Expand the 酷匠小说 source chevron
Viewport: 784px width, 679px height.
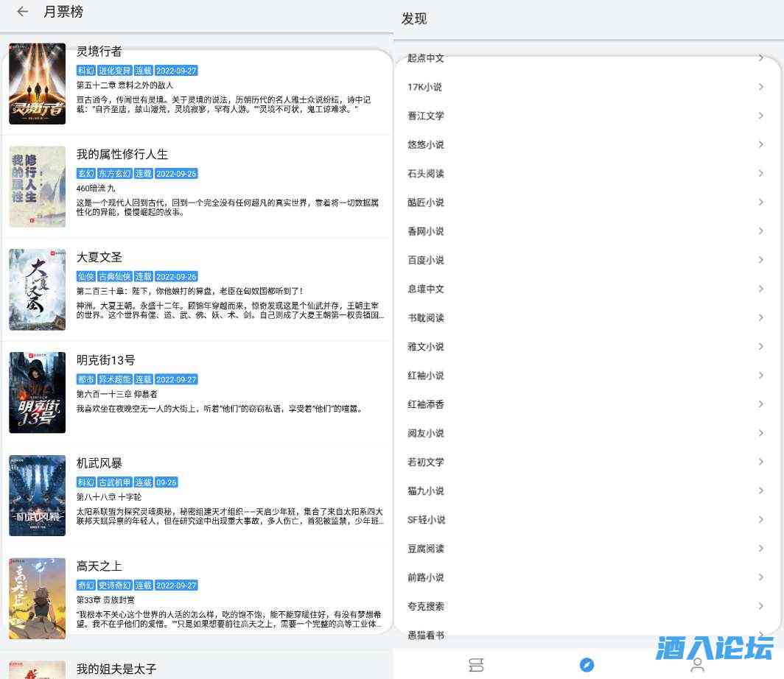pos(760,203)
